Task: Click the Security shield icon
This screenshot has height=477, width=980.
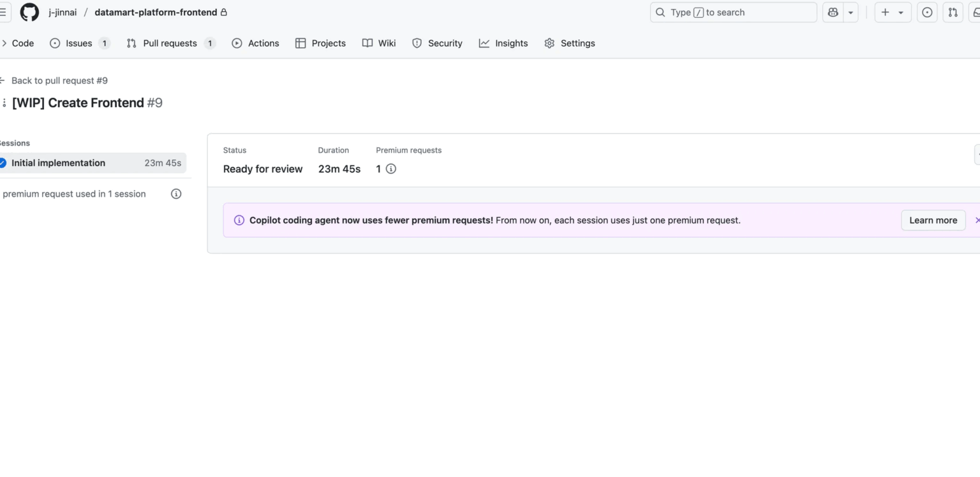Action: tap(418, 43)
